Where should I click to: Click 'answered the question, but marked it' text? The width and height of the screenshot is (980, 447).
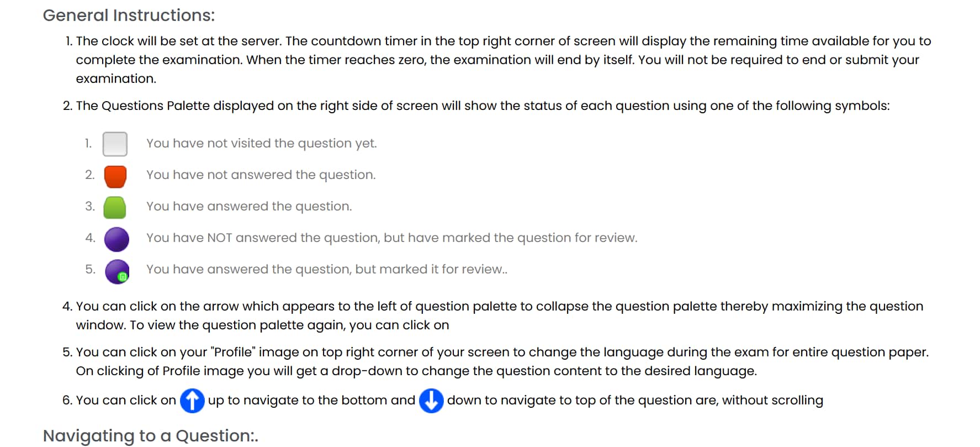pyautogui.click(x=326, y=270)
